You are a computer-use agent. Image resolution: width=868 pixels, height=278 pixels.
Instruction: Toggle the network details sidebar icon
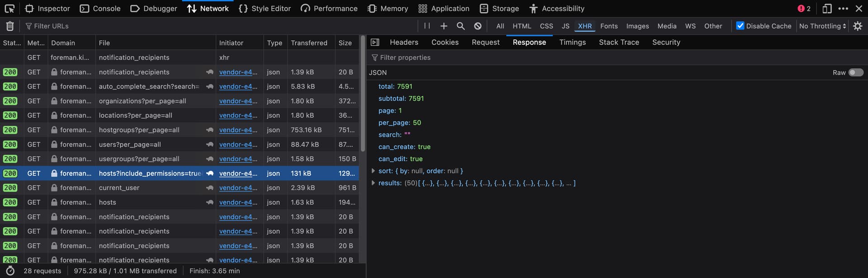pyautogui.click(x=375, y=42)
